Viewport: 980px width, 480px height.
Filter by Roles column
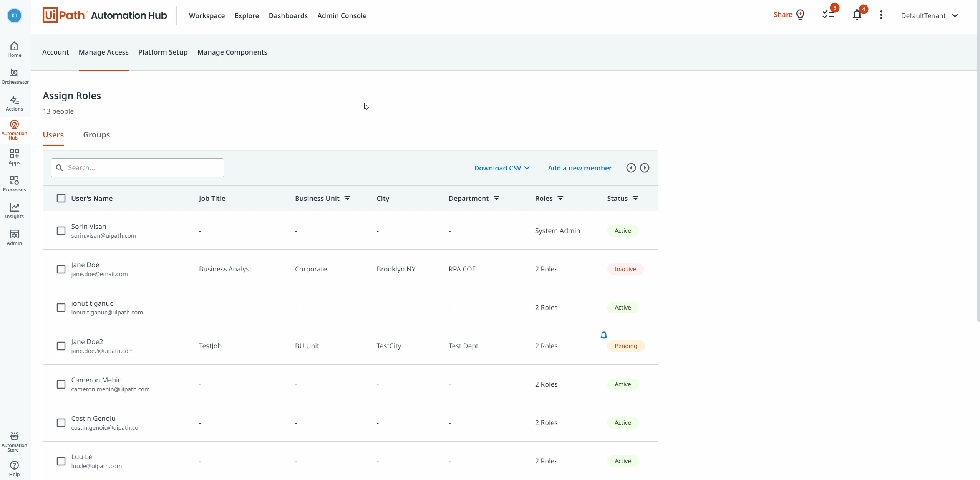coord(560,198)
